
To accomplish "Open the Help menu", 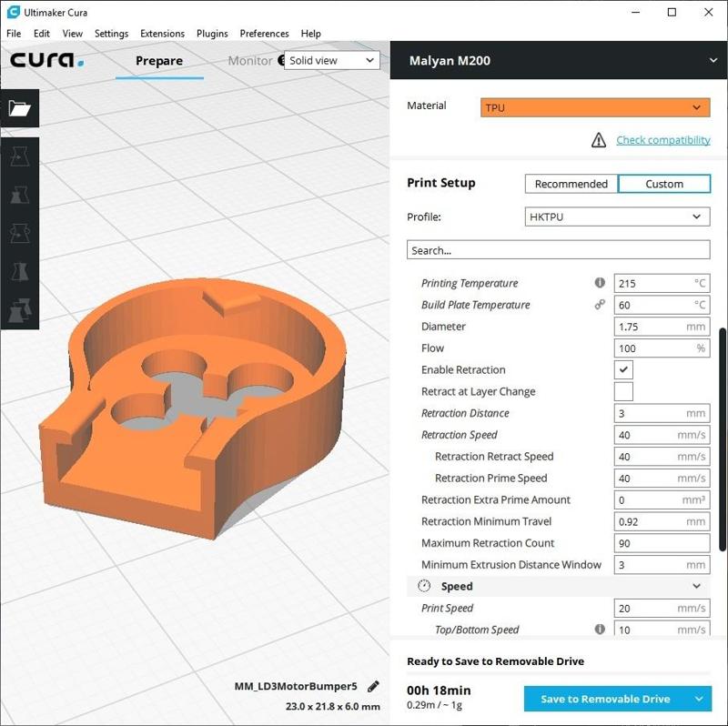I will [x=310, y=34].
